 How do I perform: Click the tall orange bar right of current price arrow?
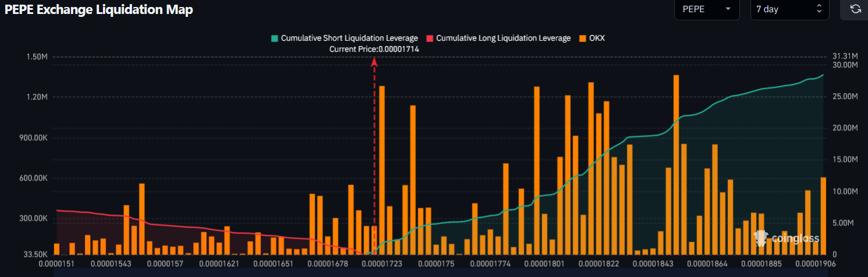[382, 170]
